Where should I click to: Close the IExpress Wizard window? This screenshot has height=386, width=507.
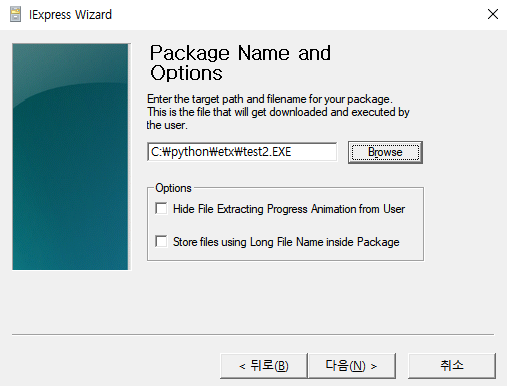pyautogui.click(x=493, y=14)
